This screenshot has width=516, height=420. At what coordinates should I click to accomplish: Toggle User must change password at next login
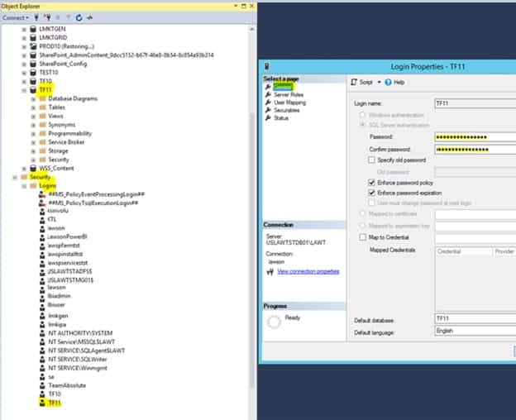click(371, 203)
